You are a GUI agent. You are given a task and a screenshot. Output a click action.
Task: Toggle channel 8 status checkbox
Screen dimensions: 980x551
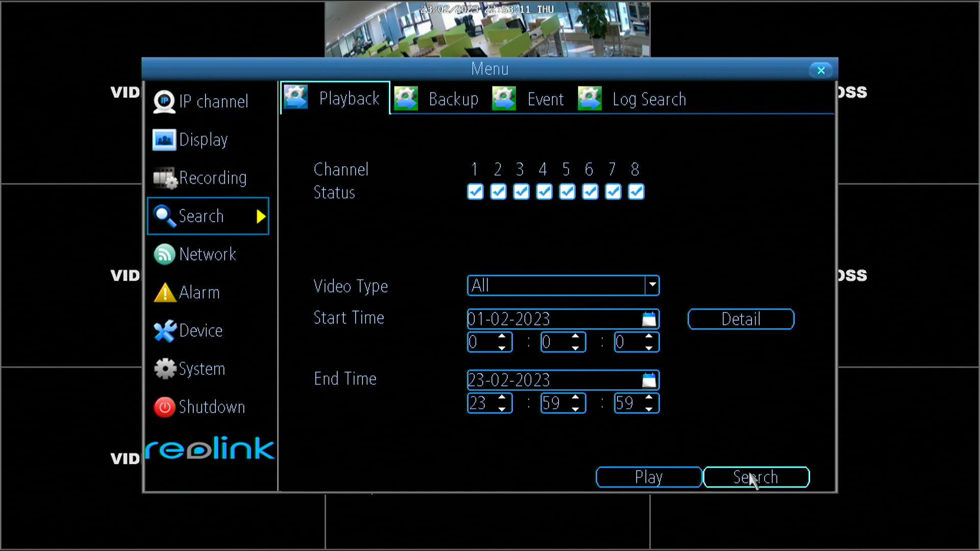(635, 192)
